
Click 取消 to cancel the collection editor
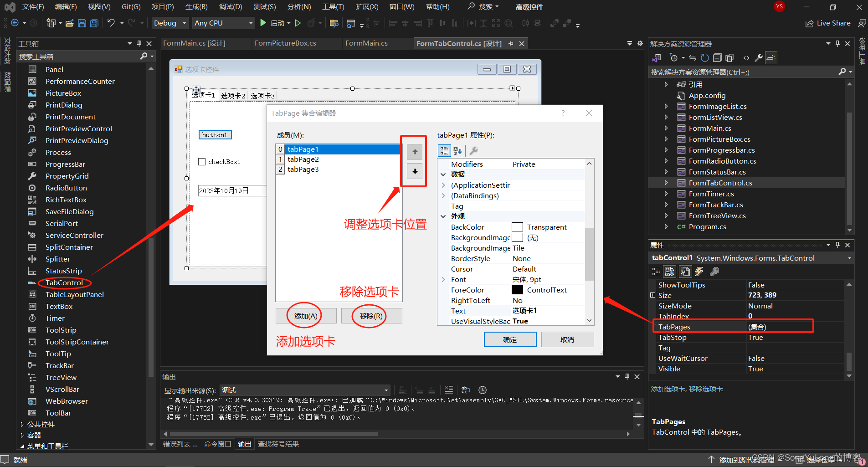tap(567, 339)
